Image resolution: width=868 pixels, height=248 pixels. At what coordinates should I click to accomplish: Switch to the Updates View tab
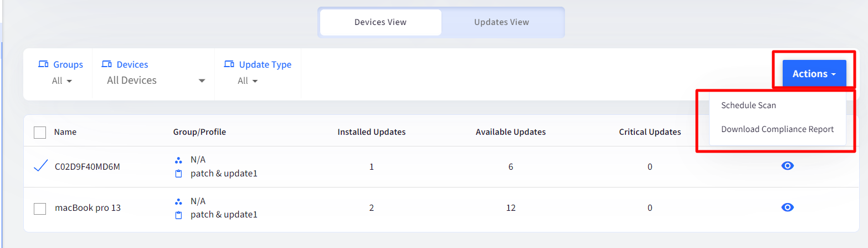tap(501, 22)
